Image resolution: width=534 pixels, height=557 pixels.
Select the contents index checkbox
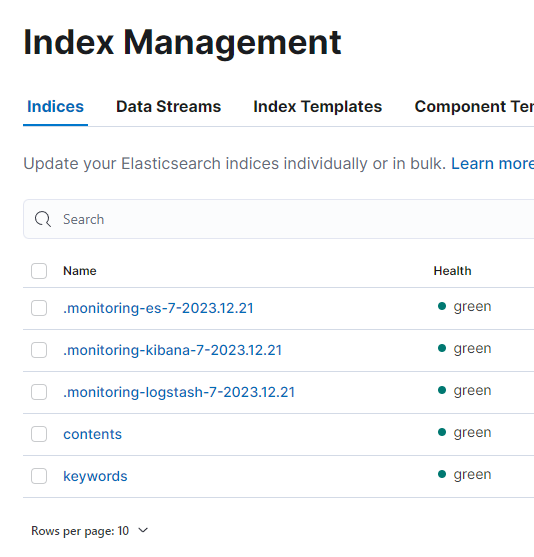tap(39, 434)
